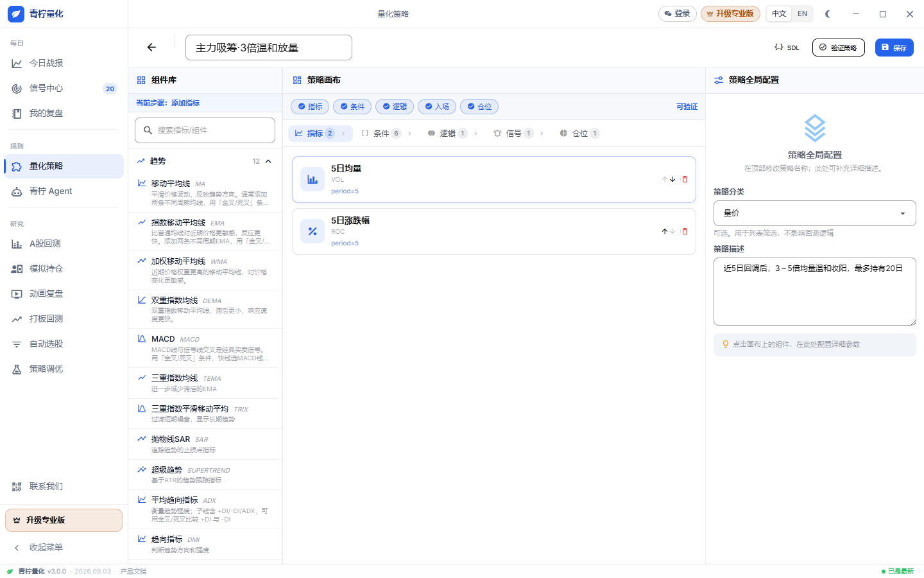Add 超级趋势 SUPERTREND from the library
Viewport: 924px width, 578px height.
(205, 475)
